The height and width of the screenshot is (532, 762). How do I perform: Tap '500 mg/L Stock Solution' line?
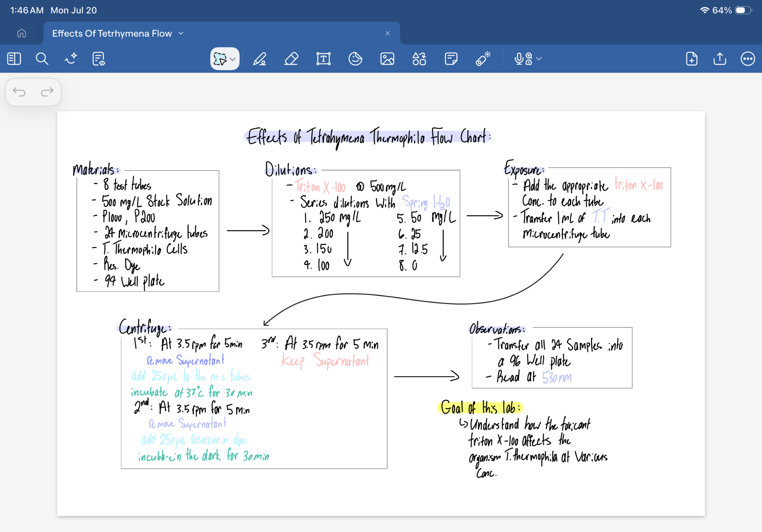click(157, 201)
